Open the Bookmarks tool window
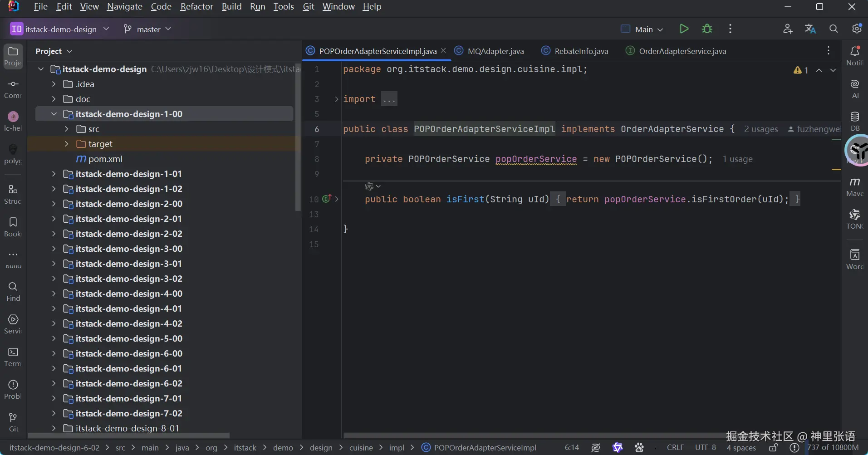Viewport: 868px width, 455px height. pyautogui.click(x=13, y=227)
